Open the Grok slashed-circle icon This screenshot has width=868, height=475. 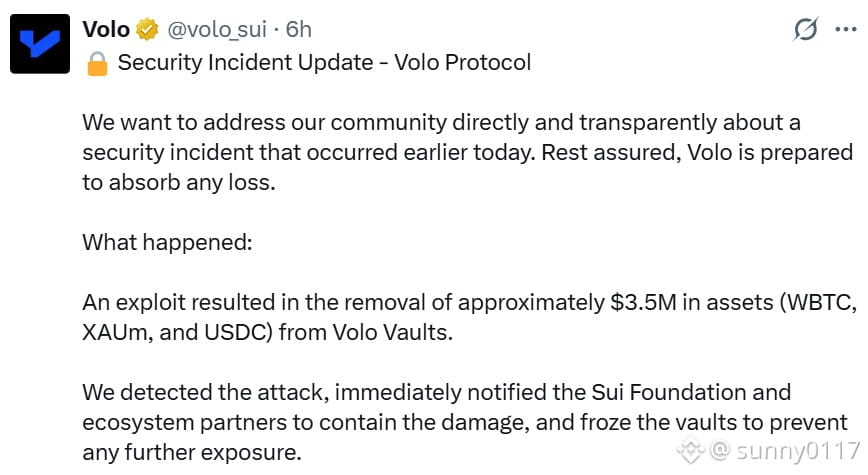(x=805, y=29)
